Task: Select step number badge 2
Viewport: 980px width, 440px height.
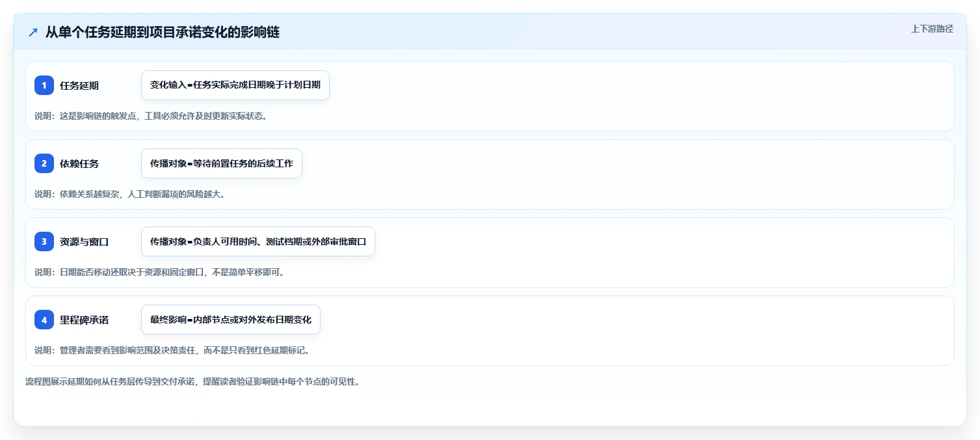Action: pyautogui.click(x=44, y=163)
